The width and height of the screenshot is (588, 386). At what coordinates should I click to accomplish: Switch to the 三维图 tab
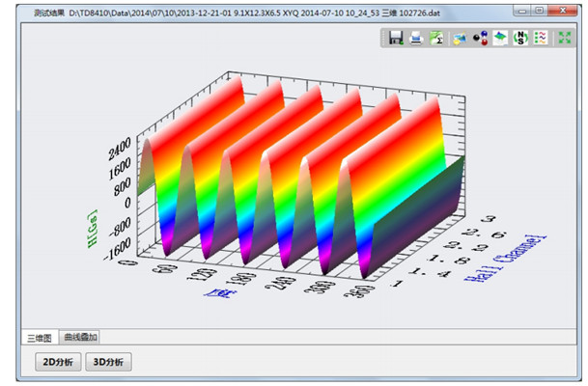[x=40, y=338]
